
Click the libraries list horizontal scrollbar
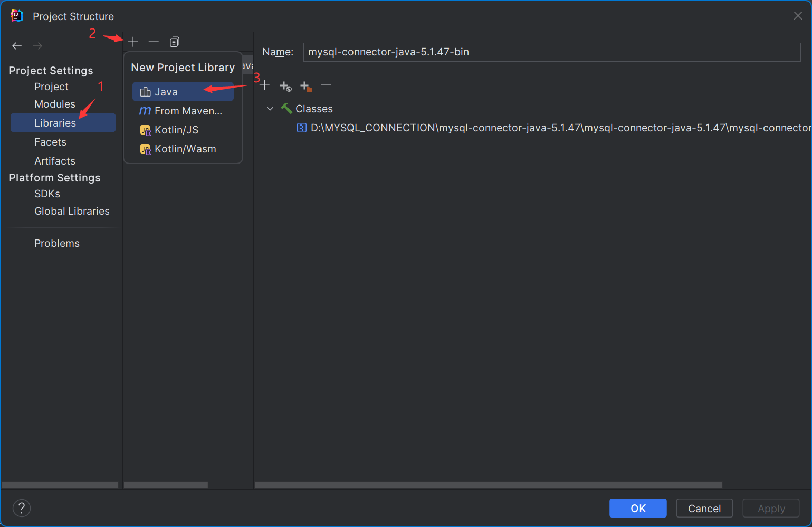pos(166,485)
